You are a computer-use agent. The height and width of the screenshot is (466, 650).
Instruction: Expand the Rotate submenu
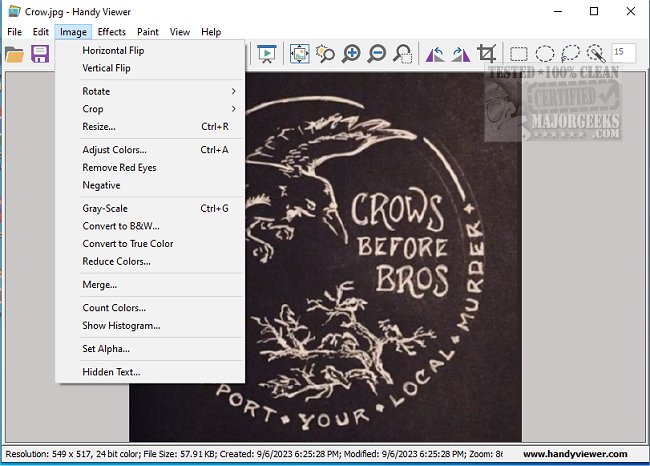[x=150, y=91]
